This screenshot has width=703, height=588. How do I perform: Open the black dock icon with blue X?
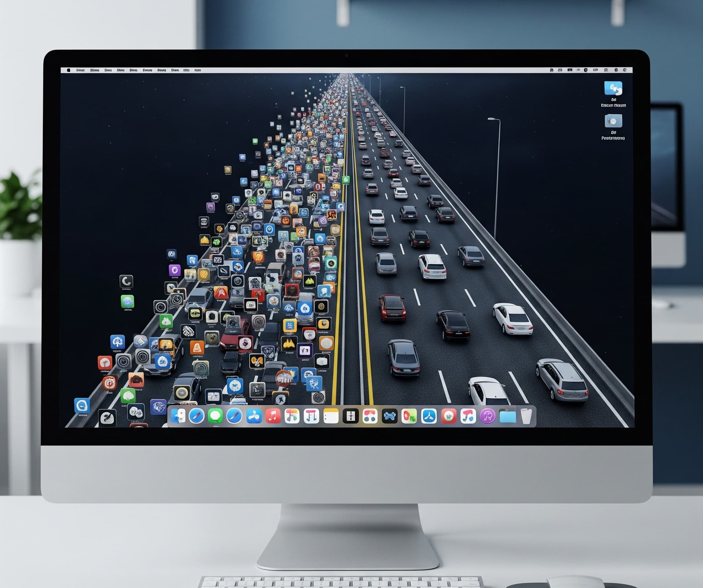390,416
